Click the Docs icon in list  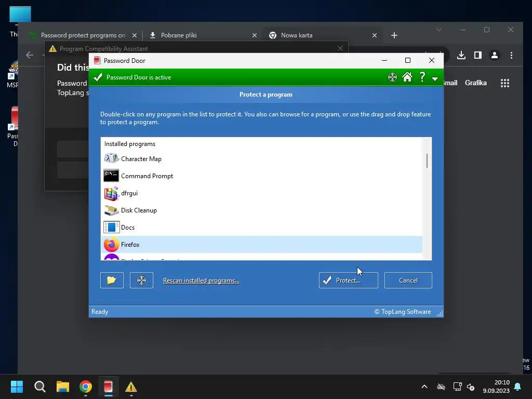[x=111, y=227]
